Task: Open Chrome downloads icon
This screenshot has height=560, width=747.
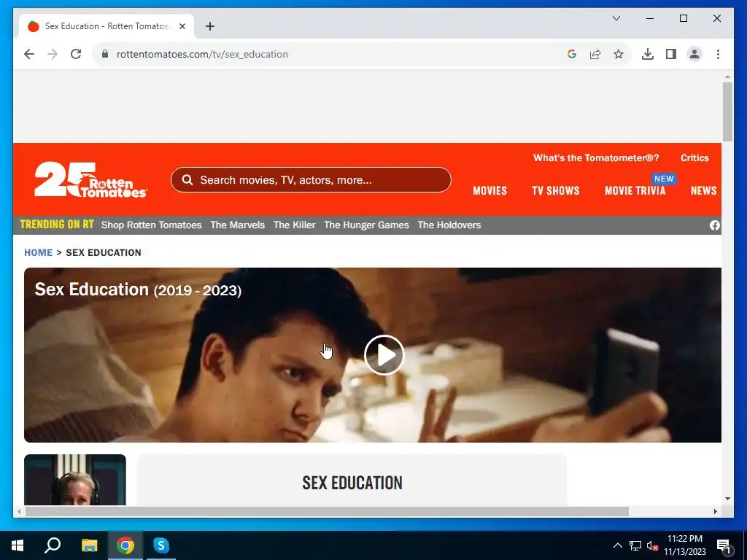Action: point(648,54)
